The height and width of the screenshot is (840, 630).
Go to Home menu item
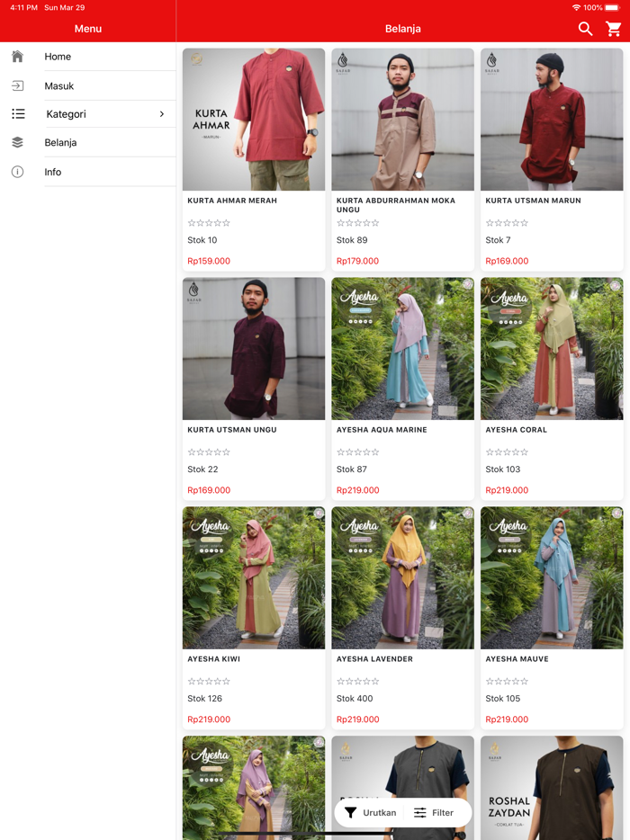(x=88, y=57)
